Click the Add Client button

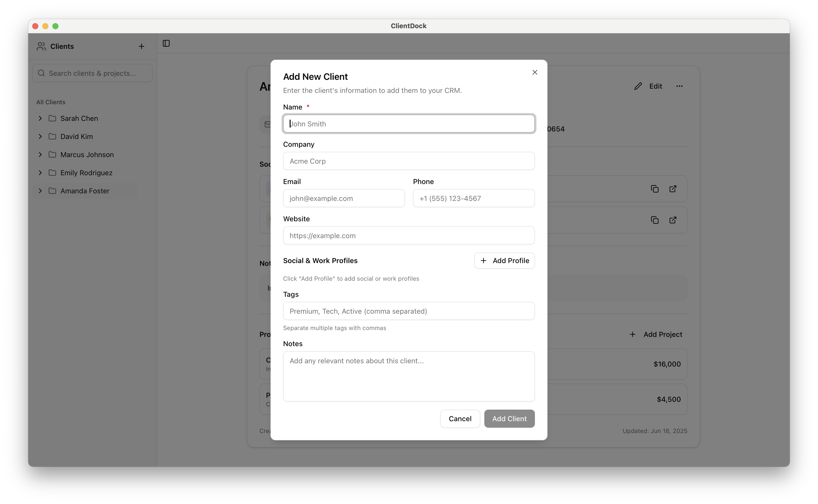point(509,419)
